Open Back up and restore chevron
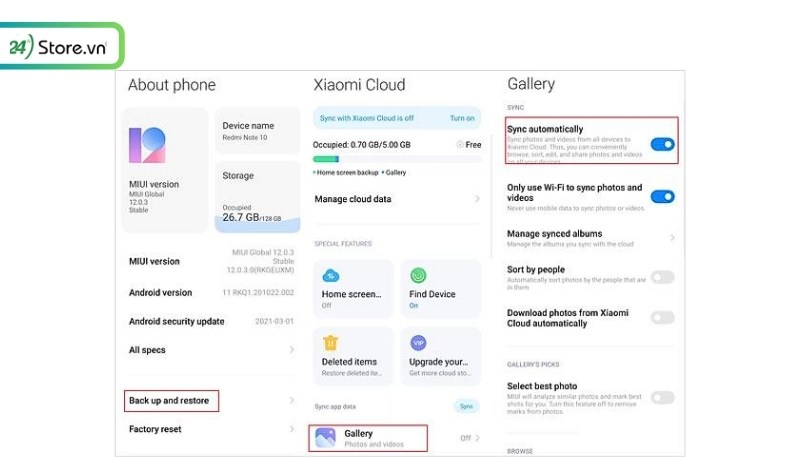The width and height of the screenshot is (800, 457). click(292, 400)
